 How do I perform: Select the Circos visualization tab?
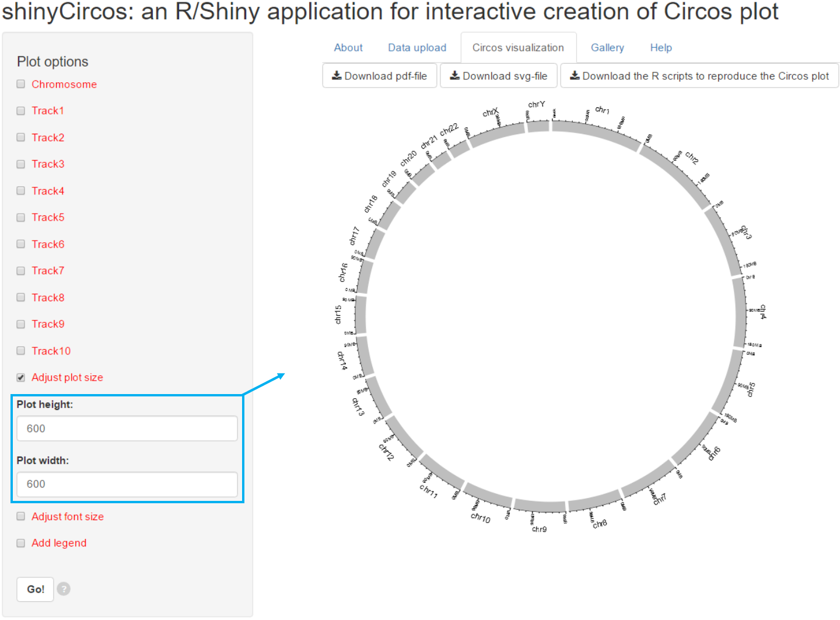click(x=518, y=48)
